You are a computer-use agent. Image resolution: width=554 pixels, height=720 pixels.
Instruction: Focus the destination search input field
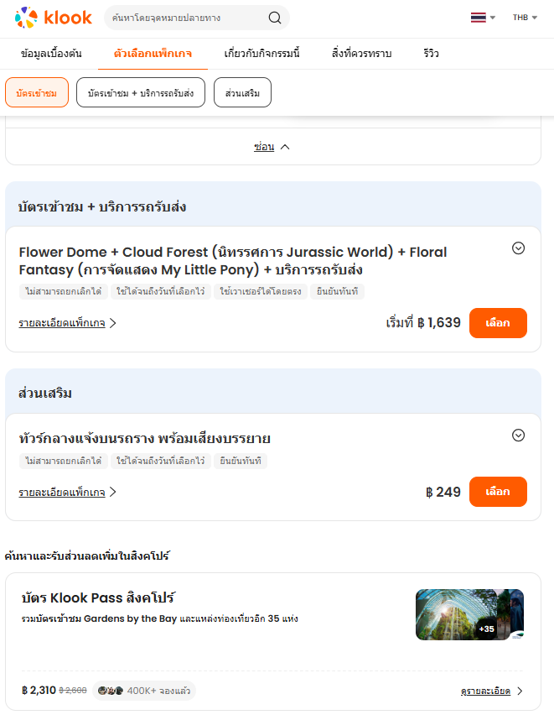coord(188,17)
